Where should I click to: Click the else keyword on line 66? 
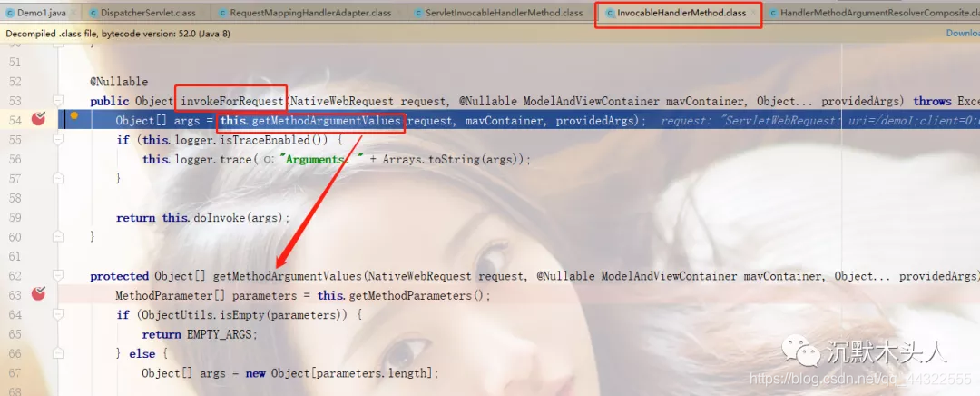pos(142,353)
